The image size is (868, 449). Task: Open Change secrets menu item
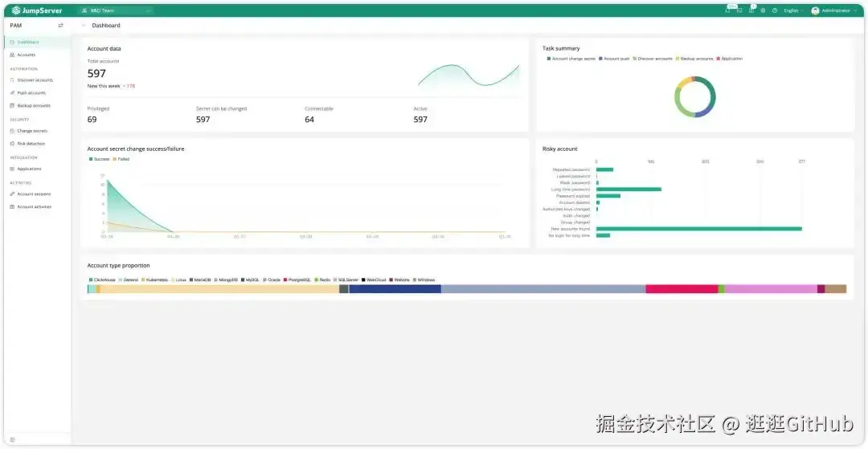tap(37, 131)
